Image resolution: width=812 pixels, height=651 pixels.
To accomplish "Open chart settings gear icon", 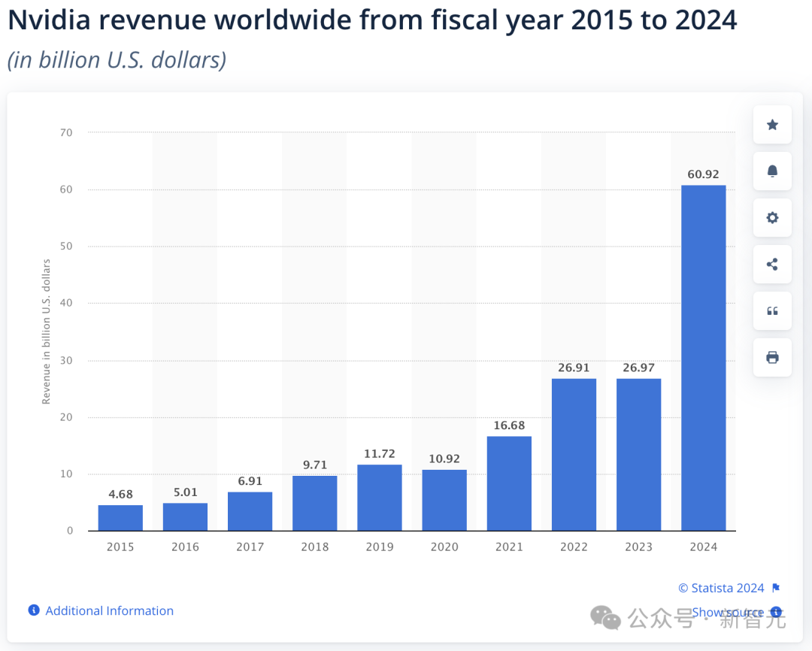I will 772,218.
